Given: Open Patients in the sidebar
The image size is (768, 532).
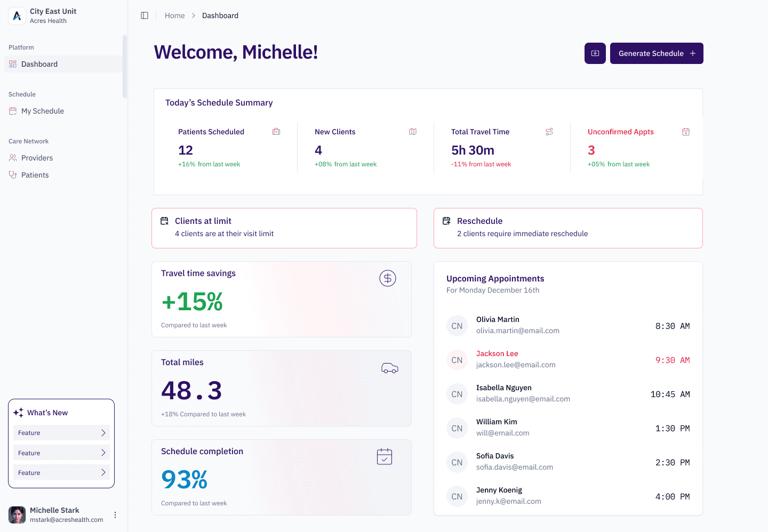Looking at the screenshot, I should (63, 175).
